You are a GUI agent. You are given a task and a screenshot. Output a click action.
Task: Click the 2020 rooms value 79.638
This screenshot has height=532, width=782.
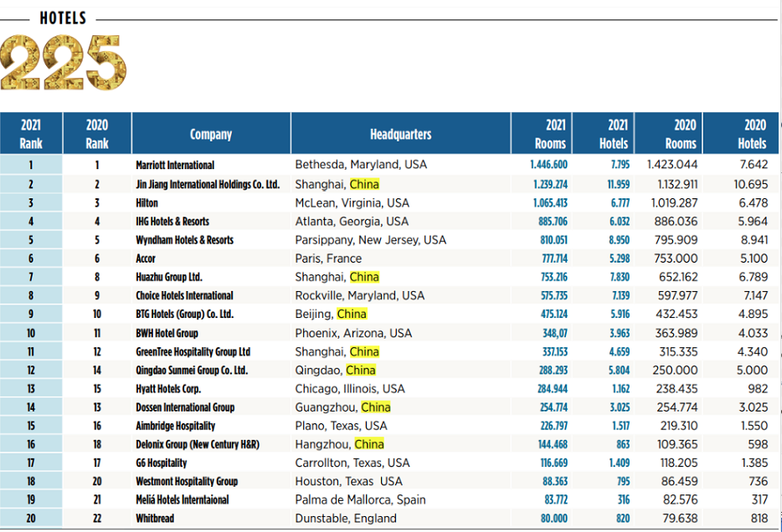(x=680, y=519)
